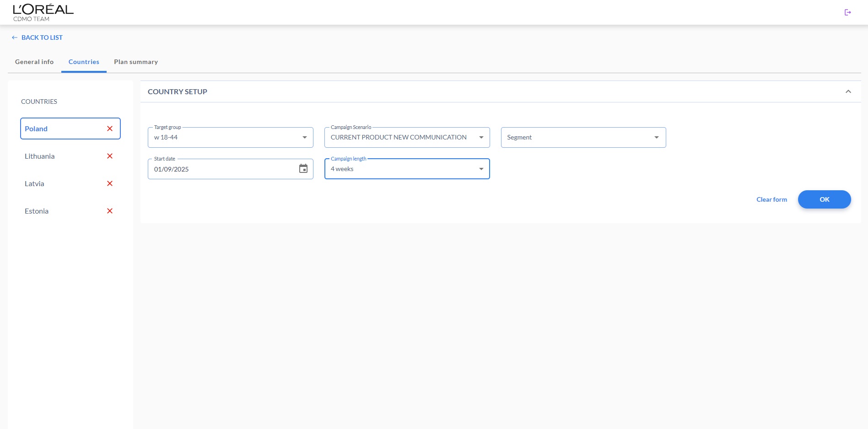Screen dimensions: 868x429
Task: Expand the Campaign Scenario dropdown
Action: [x=407, y=137]
